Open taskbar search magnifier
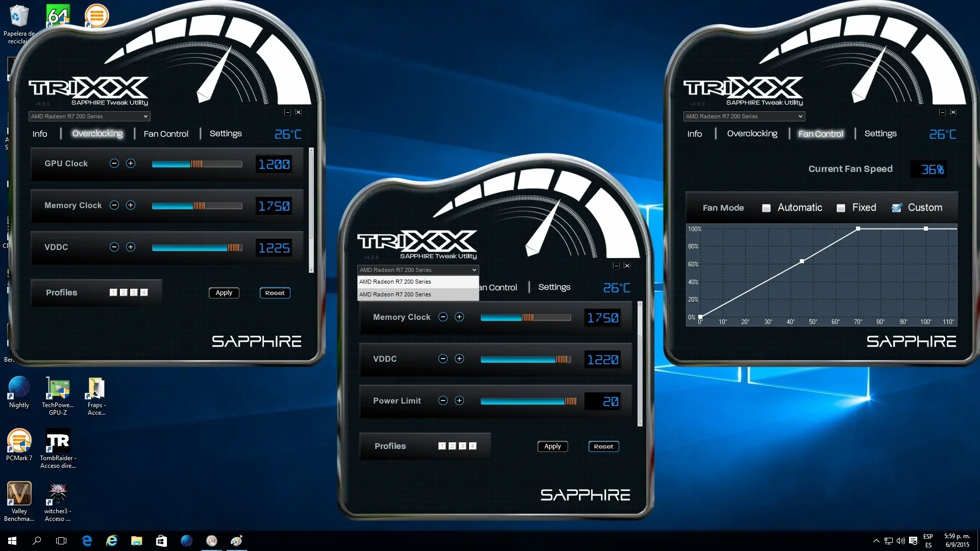Viewport: 980px width, 551px height. (x=37, y=541)
